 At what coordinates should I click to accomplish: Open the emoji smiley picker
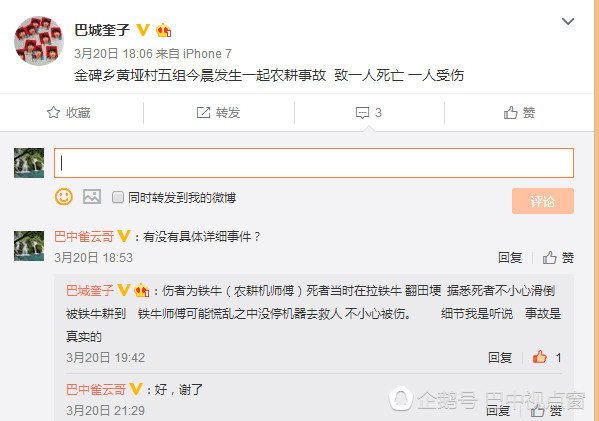point(64,197)
